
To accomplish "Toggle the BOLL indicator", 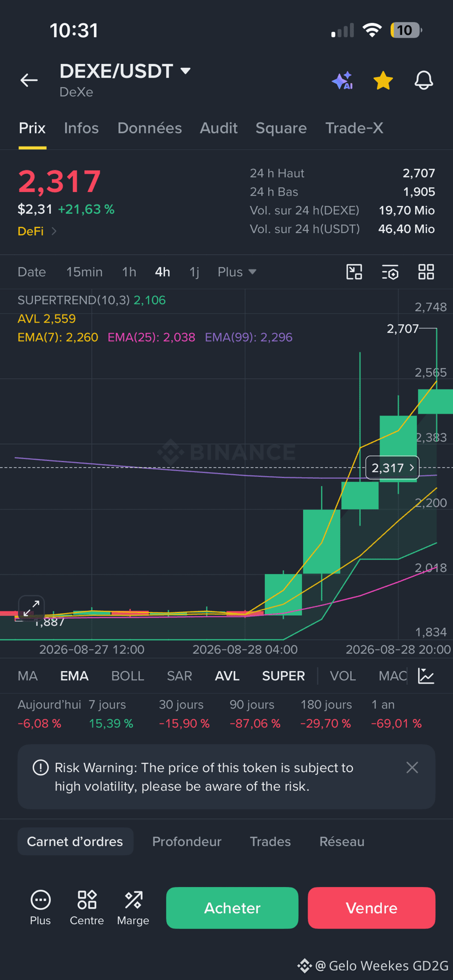I will (127, 676).
